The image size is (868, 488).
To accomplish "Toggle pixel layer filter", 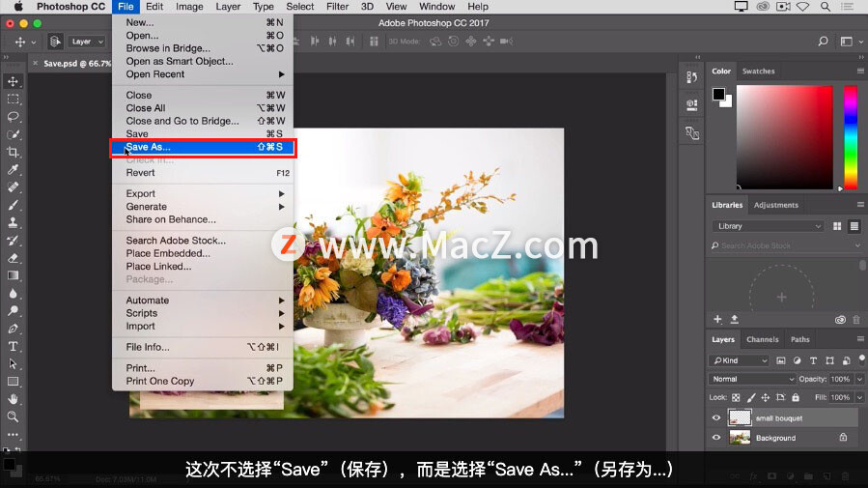I will (781, 360).
